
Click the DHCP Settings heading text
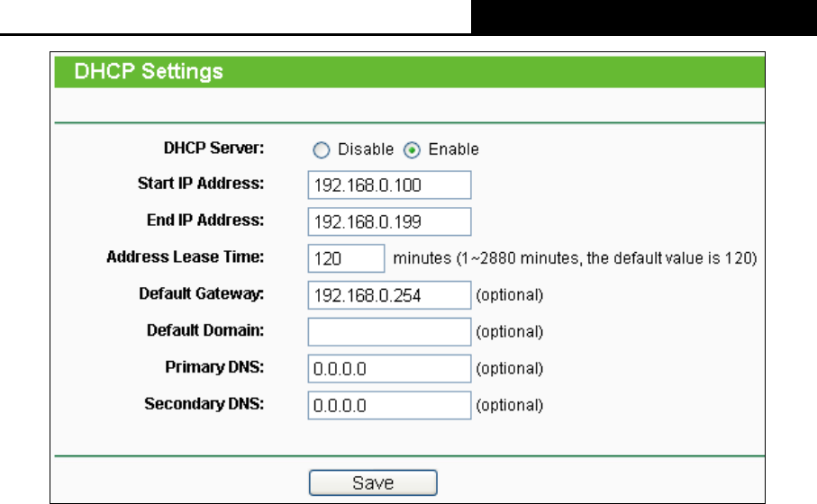coord(149,71)
